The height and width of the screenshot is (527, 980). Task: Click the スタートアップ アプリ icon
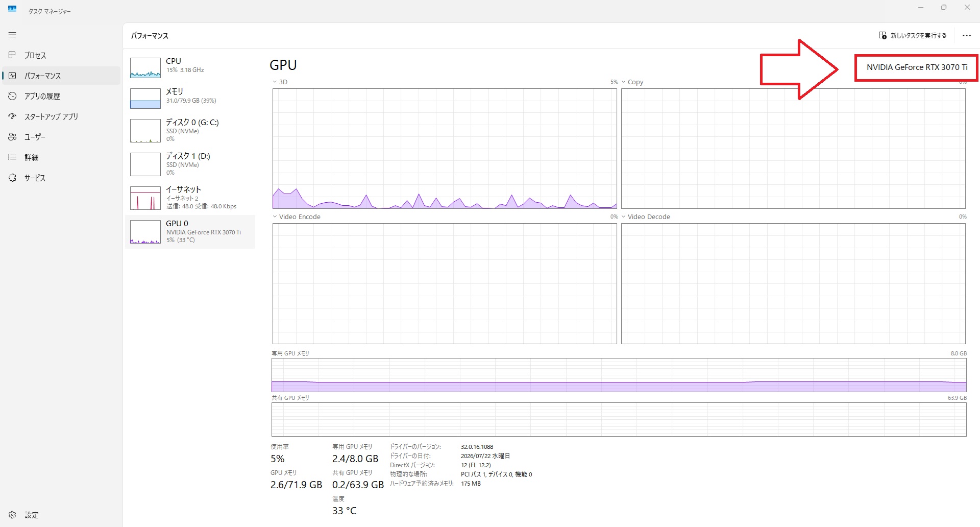[12, 116]
